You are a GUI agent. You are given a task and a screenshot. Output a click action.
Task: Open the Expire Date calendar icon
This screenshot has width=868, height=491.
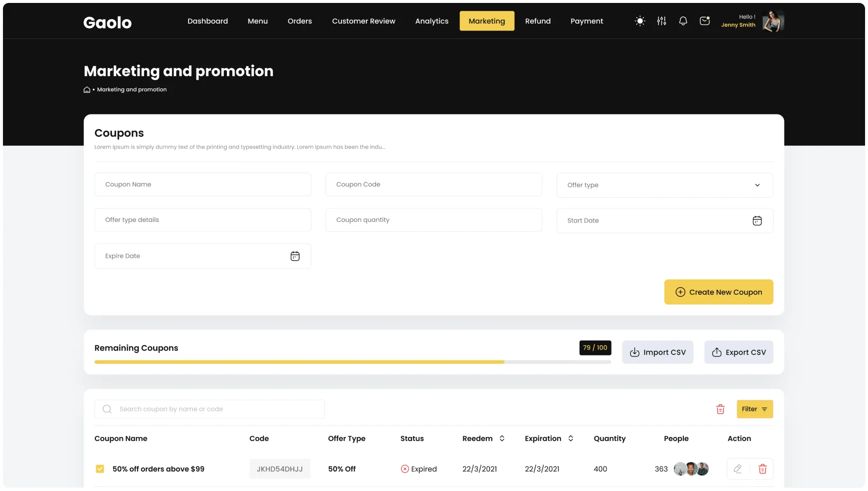(x=295, y=256)
